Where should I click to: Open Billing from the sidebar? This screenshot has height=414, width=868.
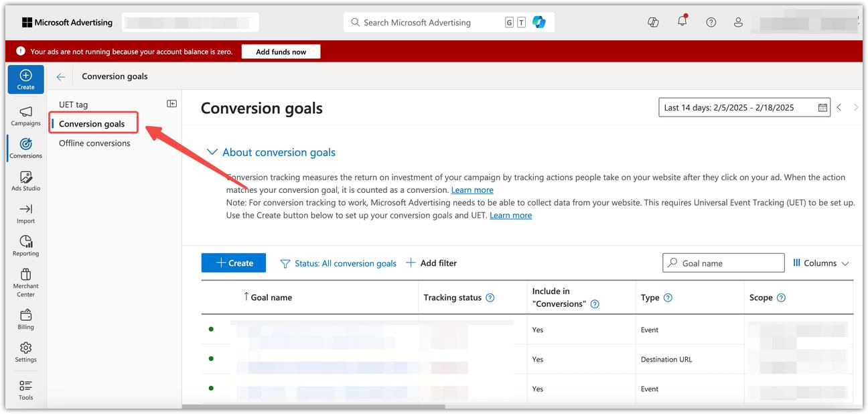[x=25, y=320]
